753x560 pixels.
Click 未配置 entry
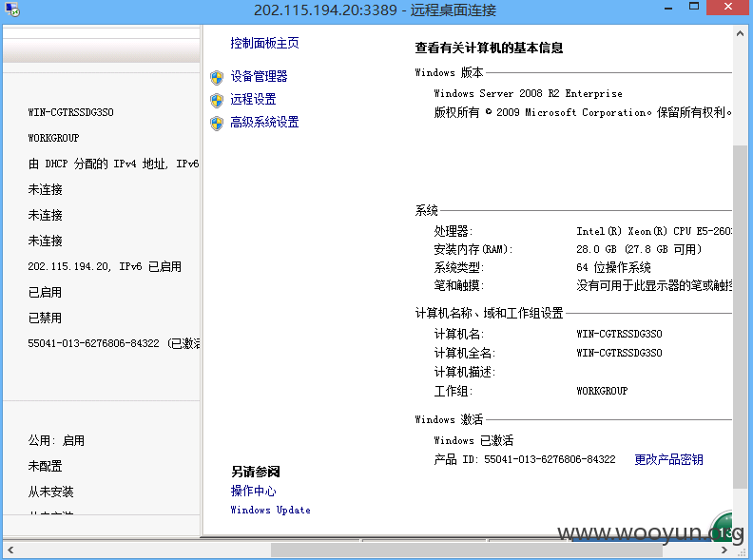(x=45, y=466)
